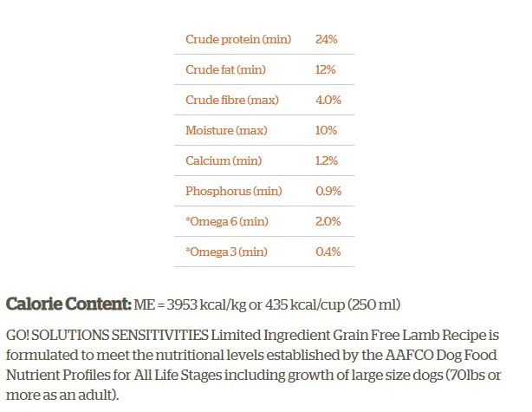The height and width of the screenshot is (412, 532).
Task: Select the 1.2% calcium value
Action: [327, 160]
